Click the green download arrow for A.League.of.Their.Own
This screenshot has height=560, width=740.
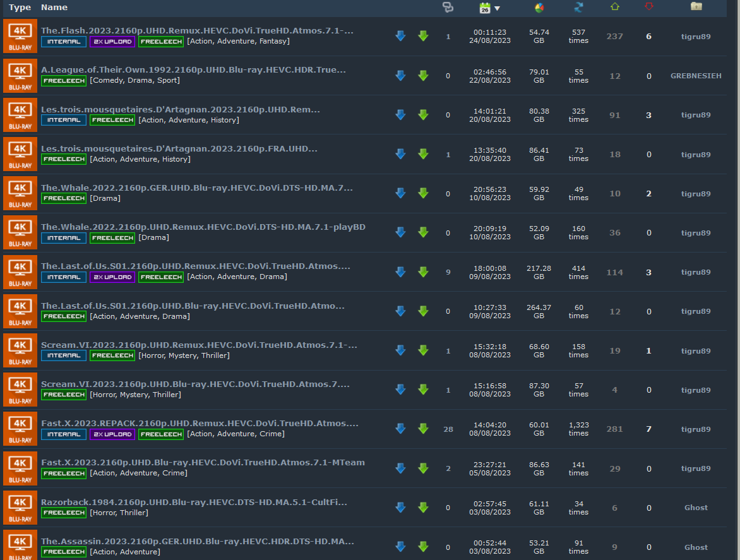(x=423, y=76)
